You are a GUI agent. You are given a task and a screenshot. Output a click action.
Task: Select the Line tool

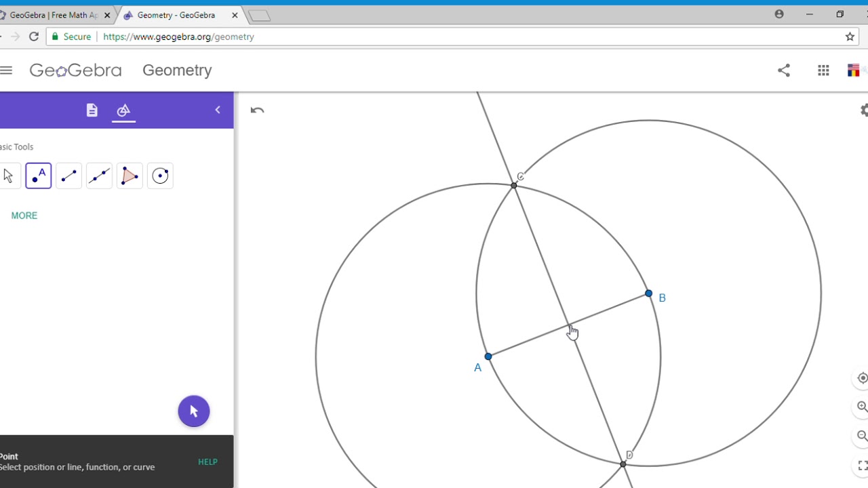[x=99, y=176]
